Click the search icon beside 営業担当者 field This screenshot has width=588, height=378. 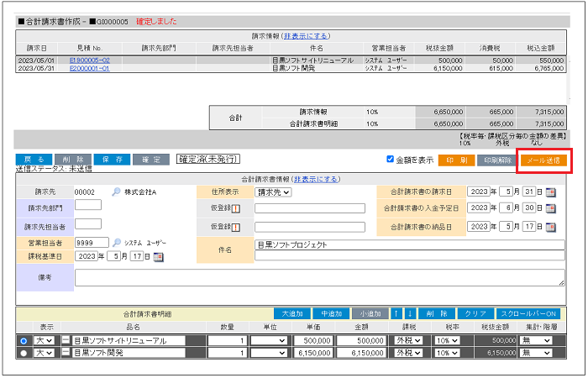116,241
